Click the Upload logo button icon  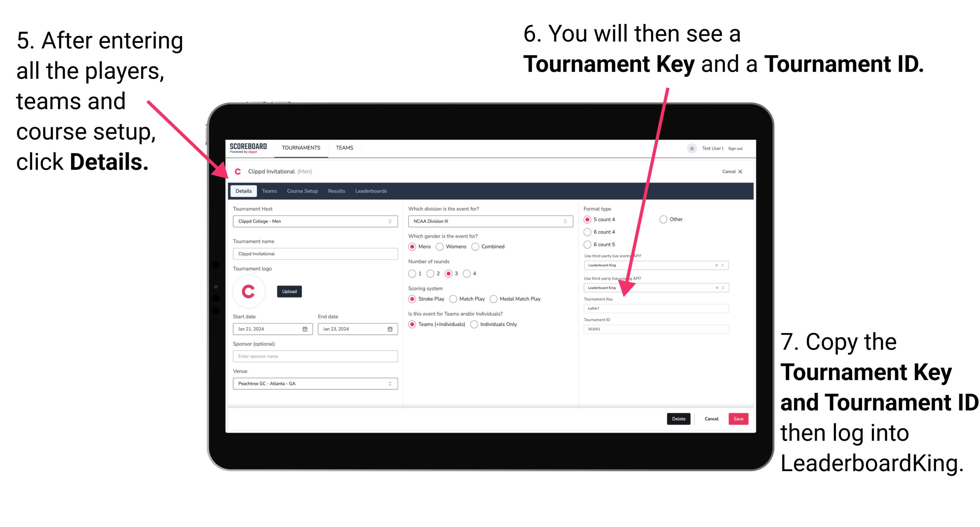(290, 291)
